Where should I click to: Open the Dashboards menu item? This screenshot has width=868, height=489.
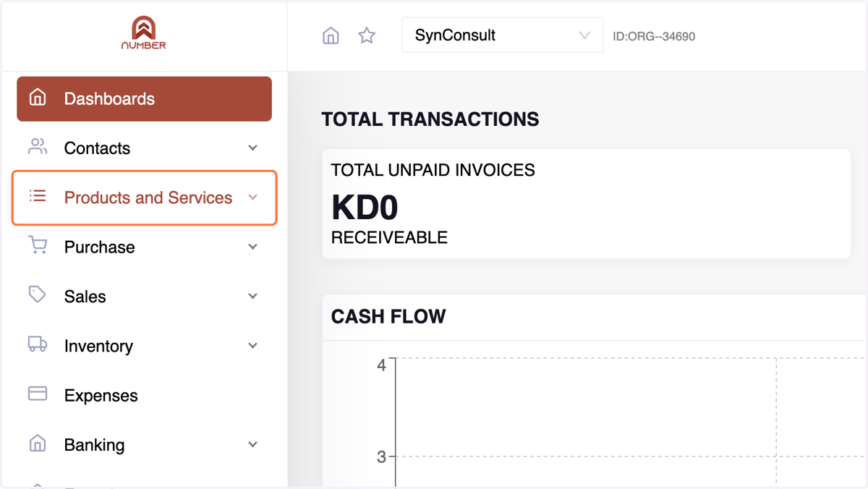145,98
